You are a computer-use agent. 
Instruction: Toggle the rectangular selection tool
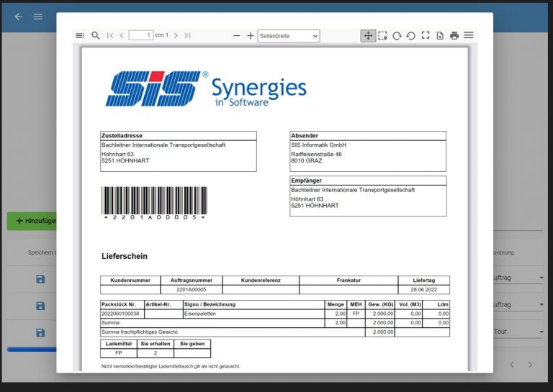(x=382, y=35)
